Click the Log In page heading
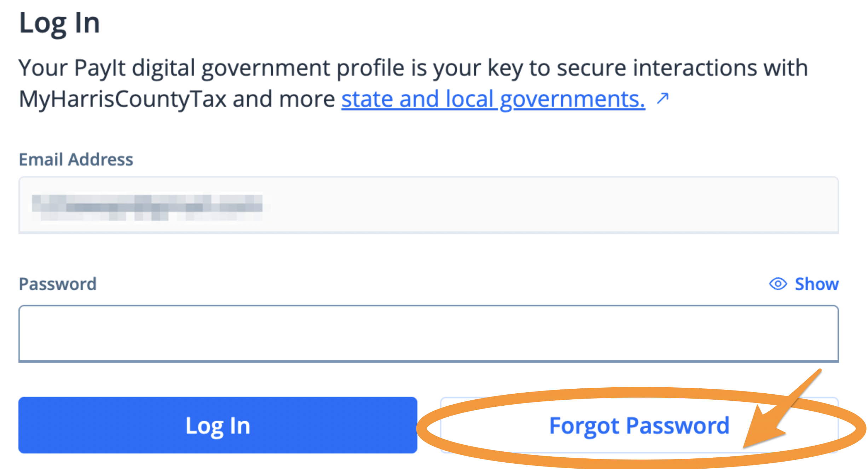The height and width of the screenshot is (469, 868). 59,23
